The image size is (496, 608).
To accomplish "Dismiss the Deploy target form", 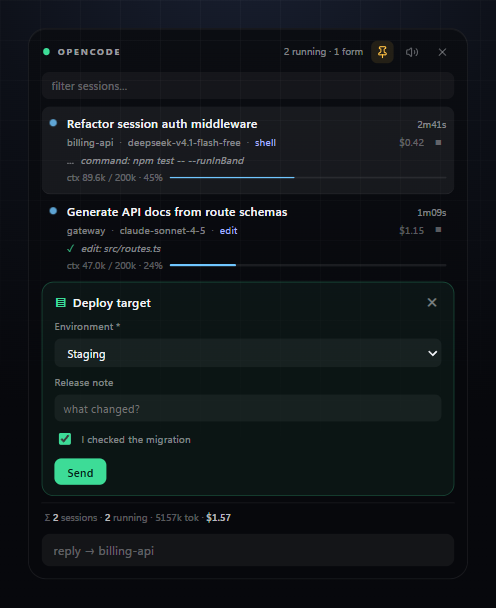I will (432, 302).
